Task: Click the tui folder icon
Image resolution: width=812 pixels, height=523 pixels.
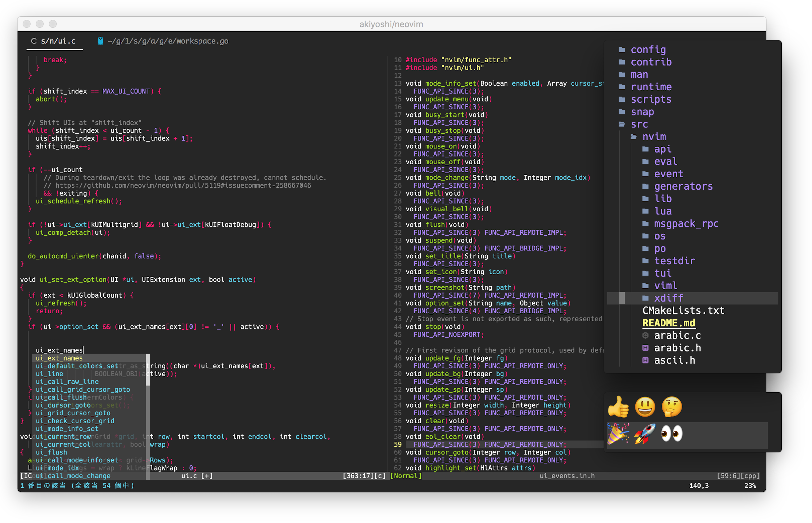Action: click(646, 274)
